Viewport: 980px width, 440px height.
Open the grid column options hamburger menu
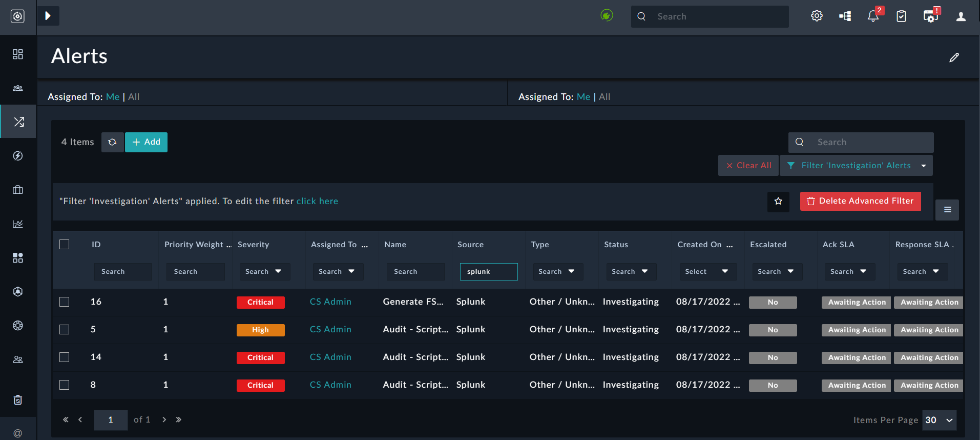(947, 210)
